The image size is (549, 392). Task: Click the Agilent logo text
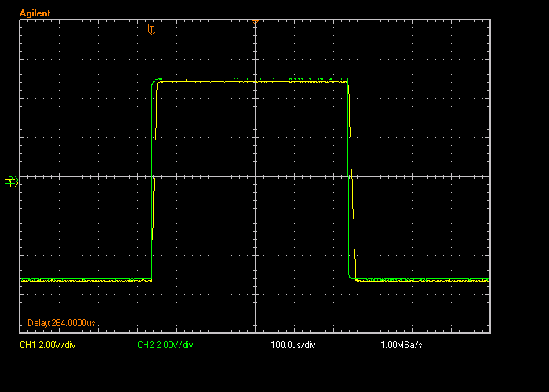[x=35, y=13]
